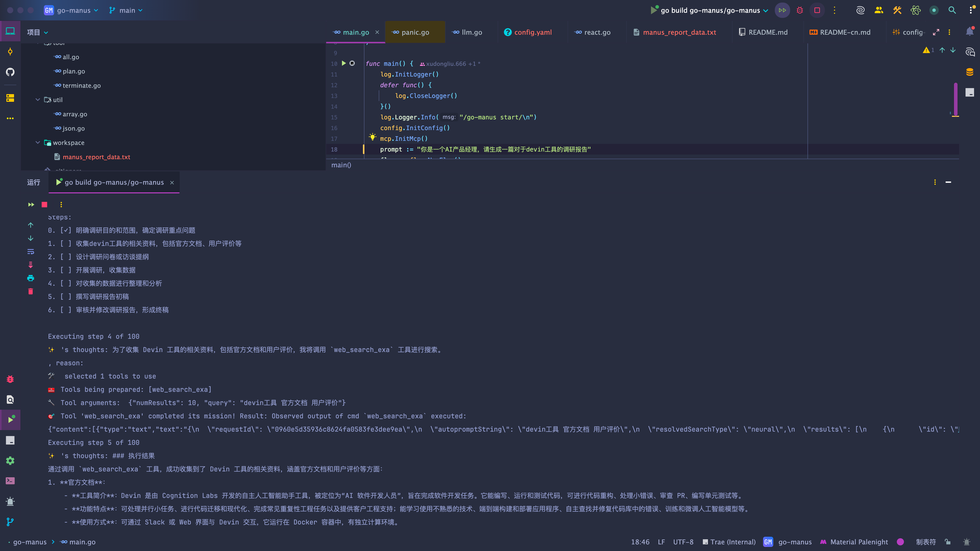Open the Commit tool window icon
Image resolution: width=980 pixels, height=551 pixels.
pyautogui.click(x=10, y=52)
